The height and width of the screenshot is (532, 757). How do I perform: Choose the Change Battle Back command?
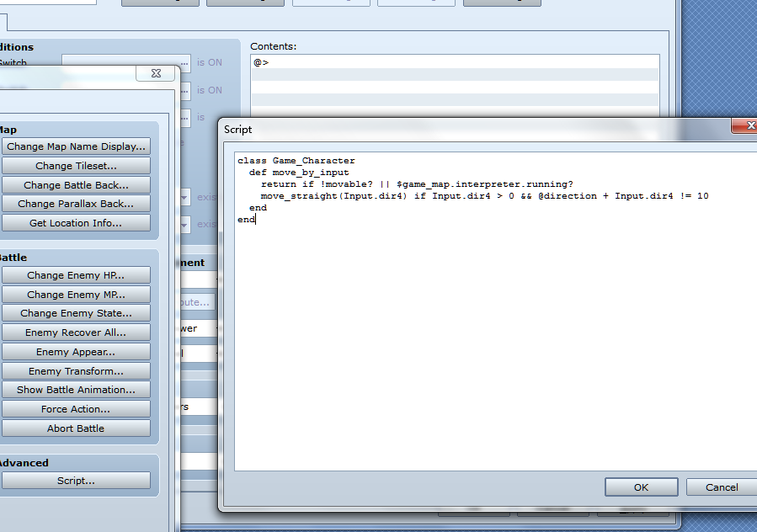pos(76,185)
